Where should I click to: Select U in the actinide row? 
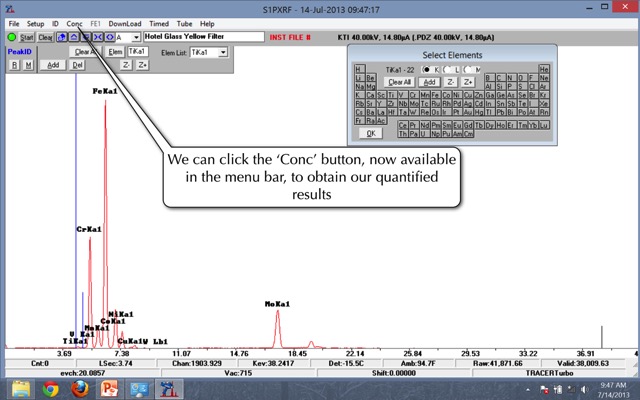click(424, 134)
